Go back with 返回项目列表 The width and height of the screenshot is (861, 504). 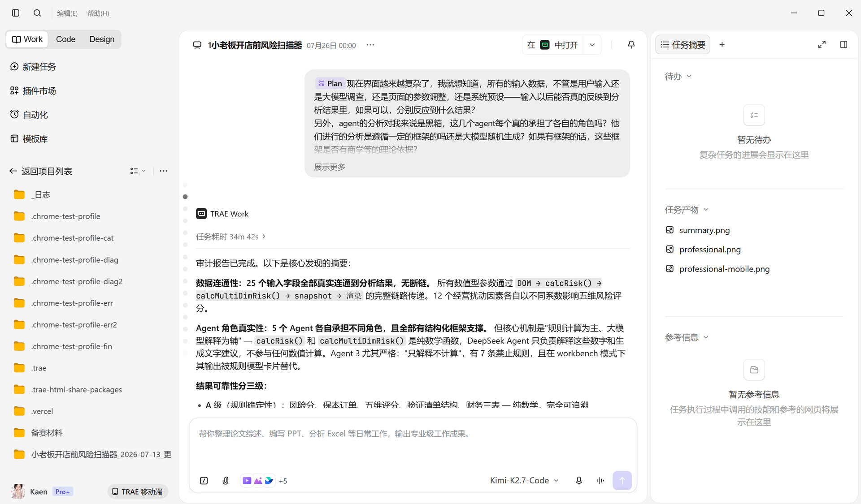[41, 171]
